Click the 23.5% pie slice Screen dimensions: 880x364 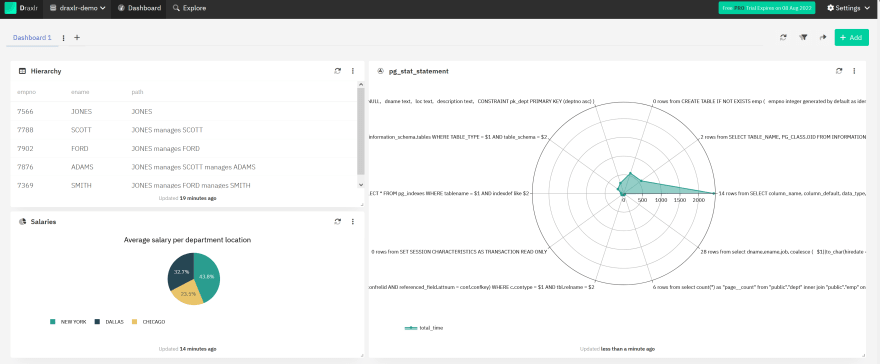pyautogui.click(x=188, y=293)
